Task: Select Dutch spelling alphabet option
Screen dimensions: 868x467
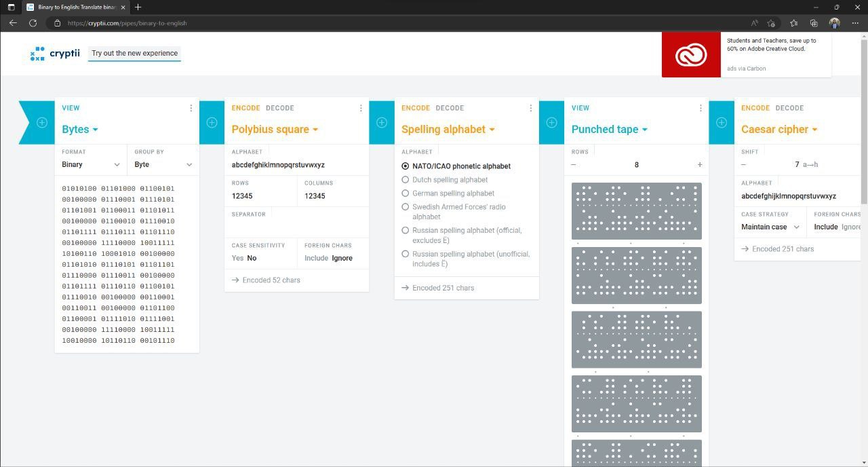Action: point(406,180)
